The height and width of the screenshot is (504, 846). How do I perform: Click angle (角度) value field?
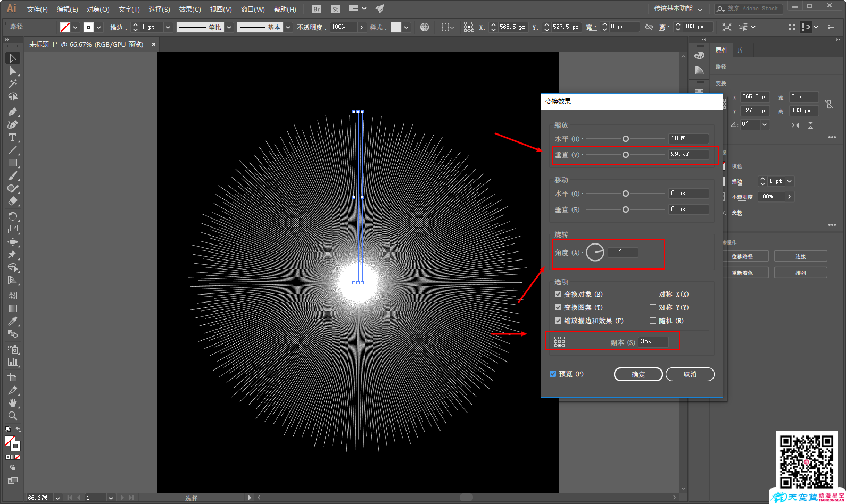click(x=623, y=252)
